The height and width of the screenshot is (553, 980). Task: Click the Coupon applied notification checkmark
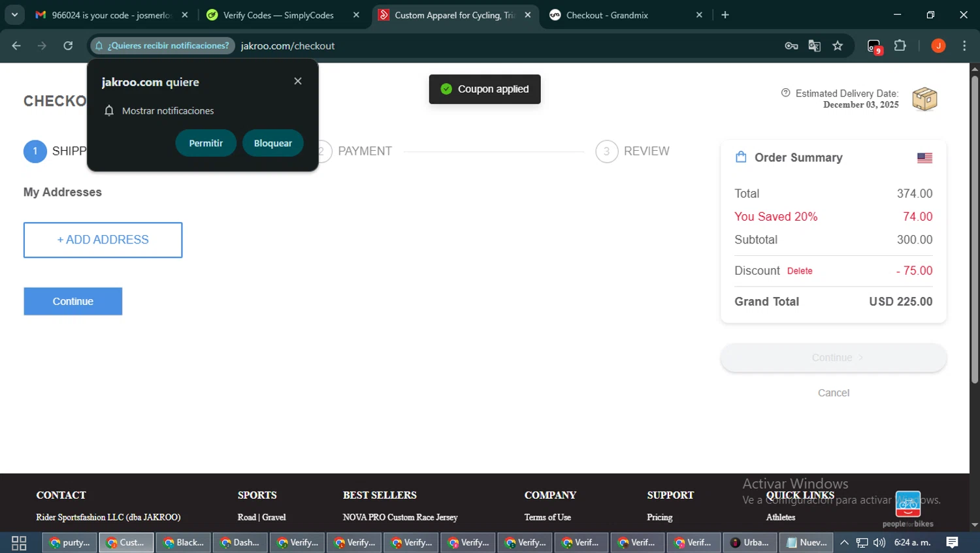pos(446,89)
